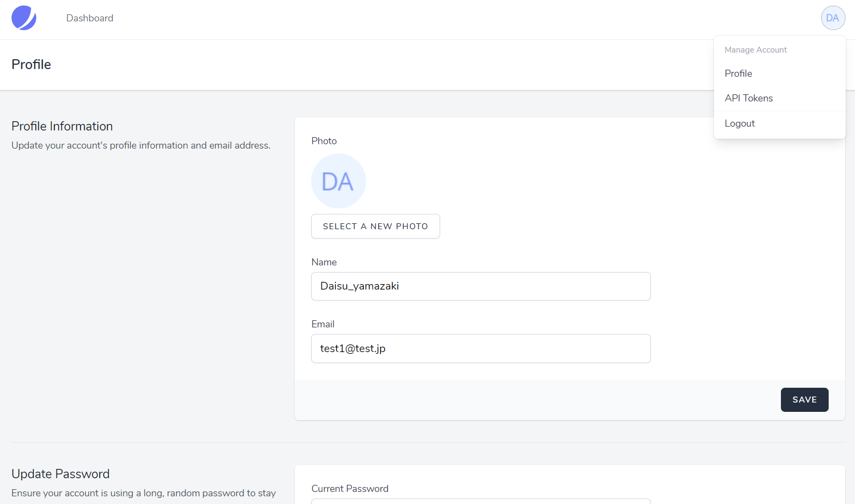Click the Email field label
The width and height of the screenshot is (855, 504).
(x=323, y=324)
